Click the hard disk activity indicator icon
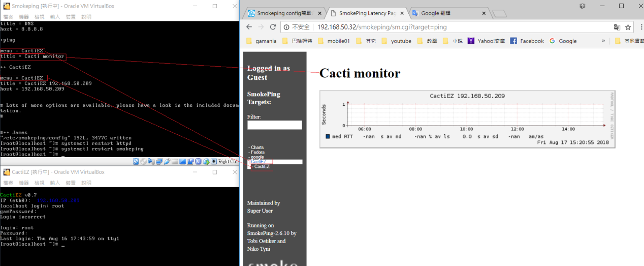 [136, 162]
